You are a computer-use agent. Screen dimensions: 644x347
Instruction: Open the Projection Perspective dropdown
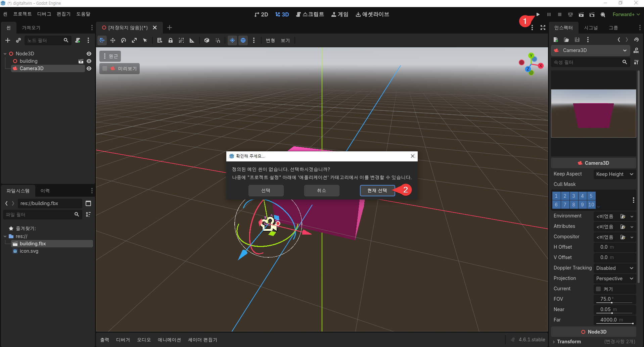(x=614, y=279)
